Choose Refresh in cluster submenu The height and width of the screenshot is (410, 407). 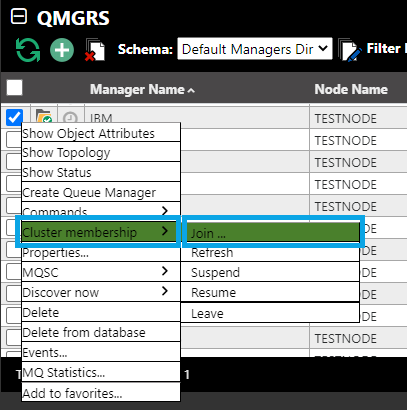pos(270,253)
